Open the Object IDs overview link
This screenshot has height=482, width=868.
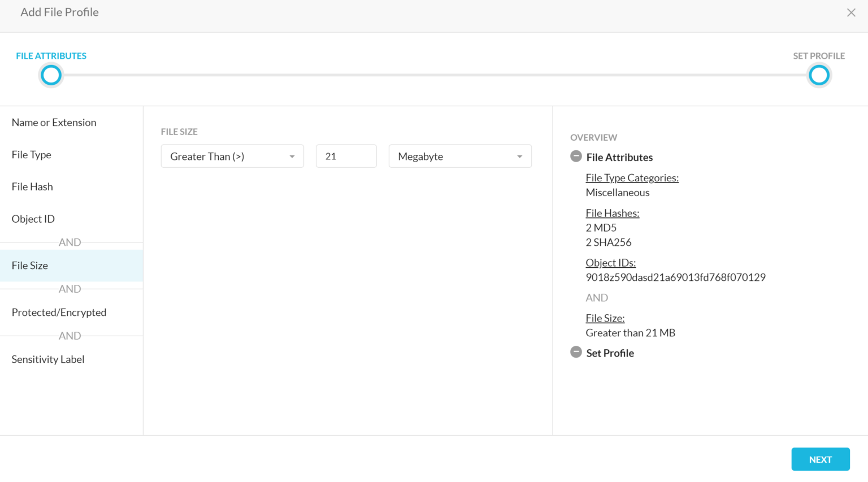[x=610, y=262]
